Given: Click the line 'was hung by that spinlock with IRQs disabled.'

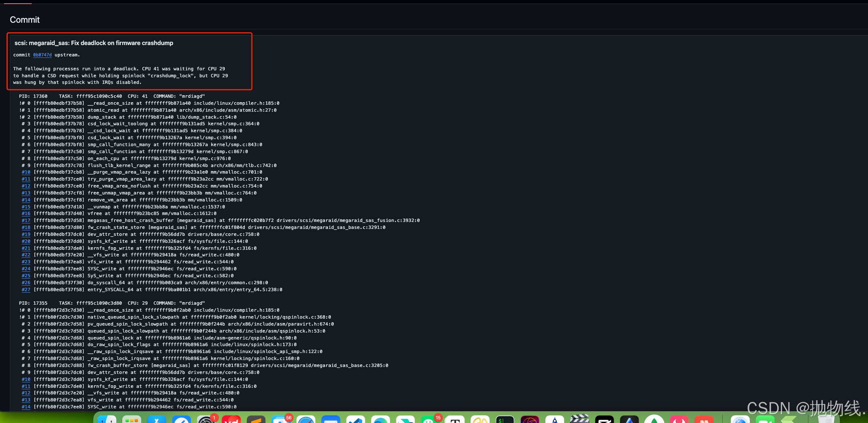Looking at the screenshot, I should (77, 82).
